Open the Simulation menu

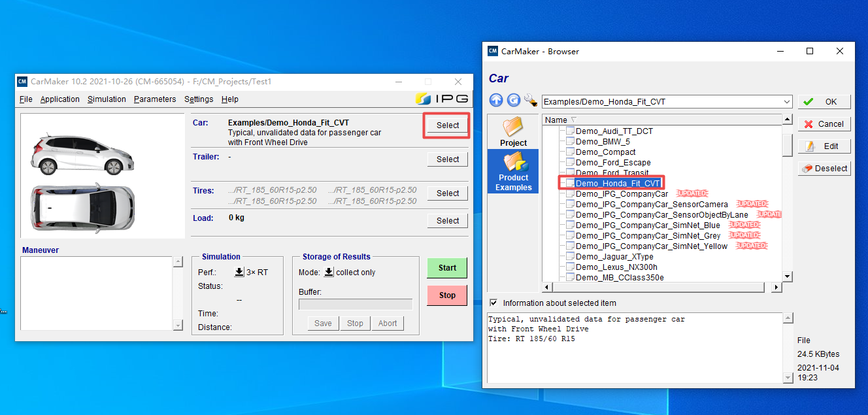tap(107, 99)
